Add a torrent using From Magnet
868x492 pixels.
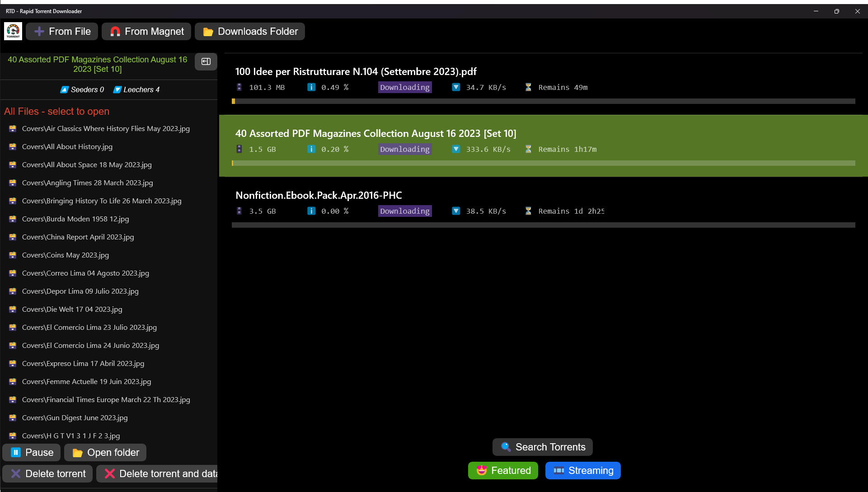click(146, 31)
